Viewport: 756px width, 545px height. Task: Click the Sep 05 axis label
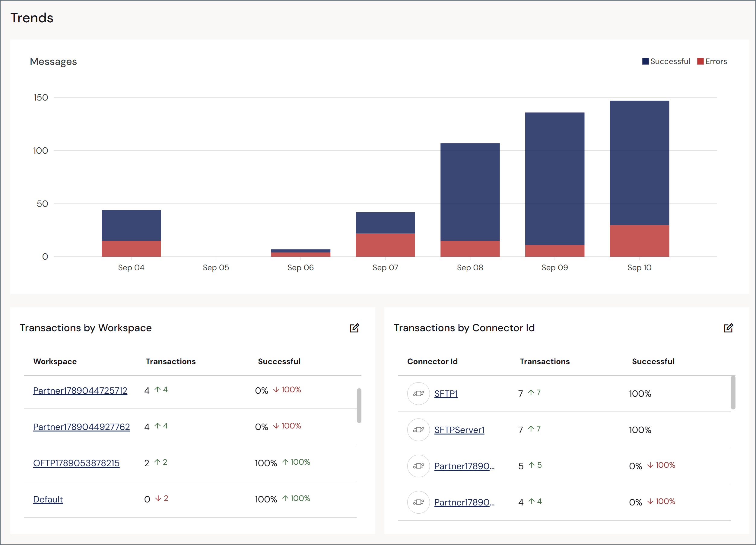tap(216, 268)
